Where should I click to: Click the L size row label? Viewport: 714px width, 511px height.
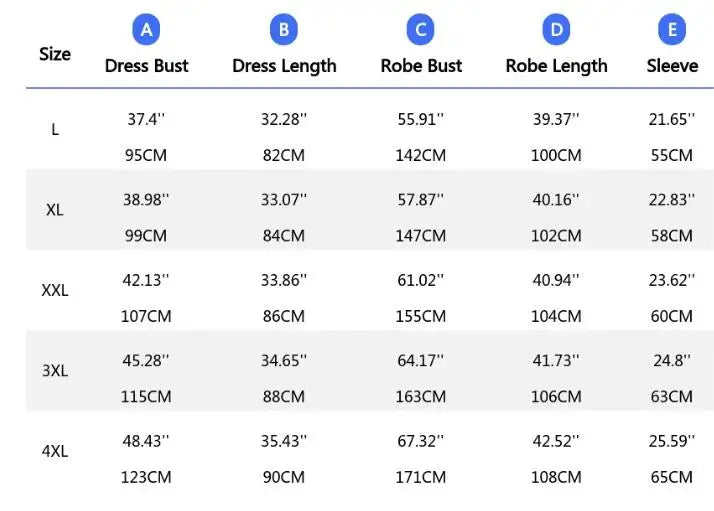pos(55,130)
